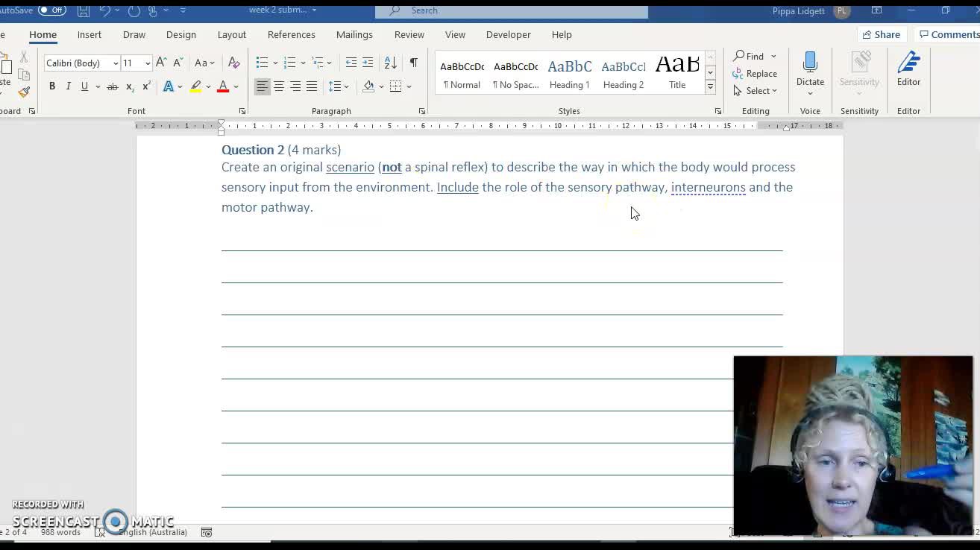Start the Dictate tool

(810, 71)
